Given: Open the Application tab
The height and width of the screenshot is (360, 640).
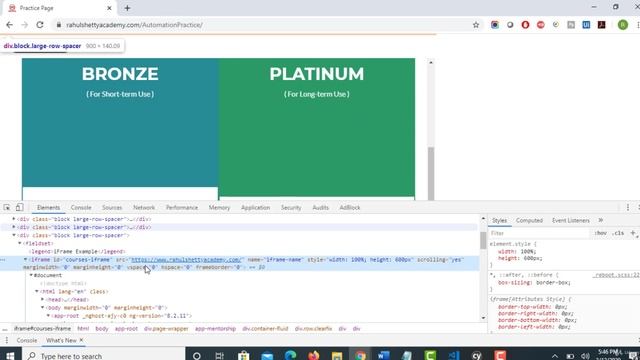Looking at the screenshot, I should (x=256, y=207).
